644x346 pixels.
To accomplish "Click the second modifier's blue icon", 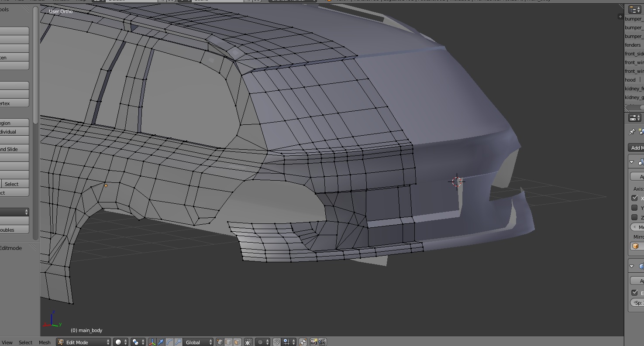I will tap(641, 266).
